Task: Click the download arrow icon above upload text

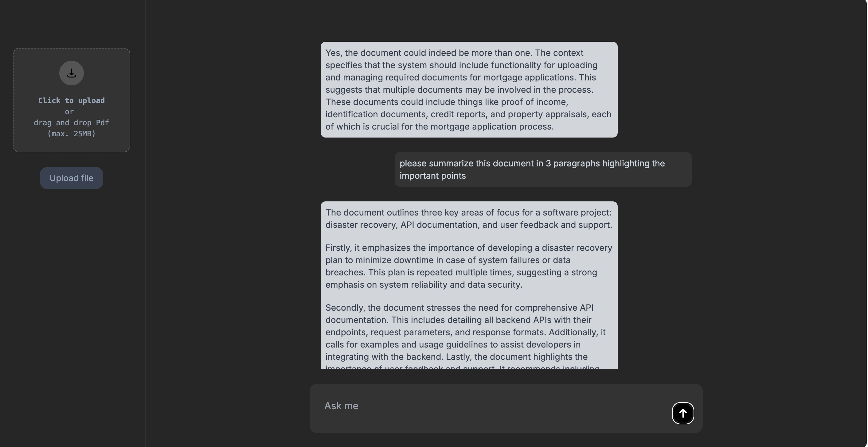Action: pos(71,73)
